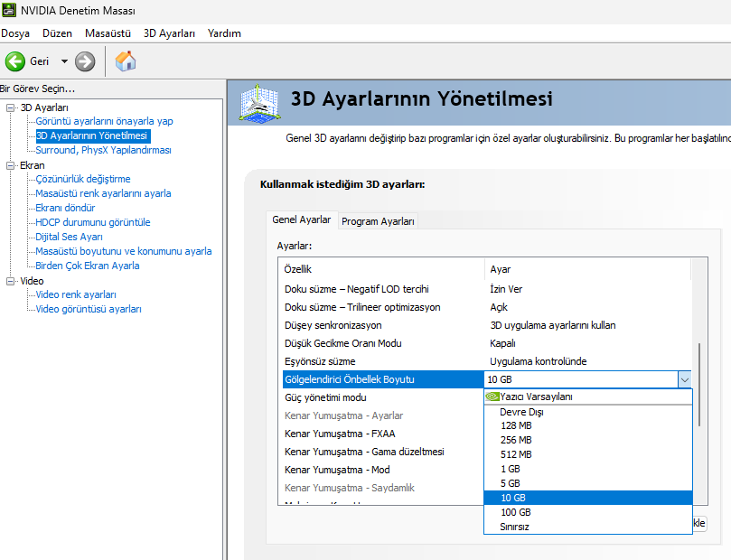Open Çözünürlük değiştirme page
This screenshot has height=560, width=731.
pyautogui.click(x=83, y=179)
